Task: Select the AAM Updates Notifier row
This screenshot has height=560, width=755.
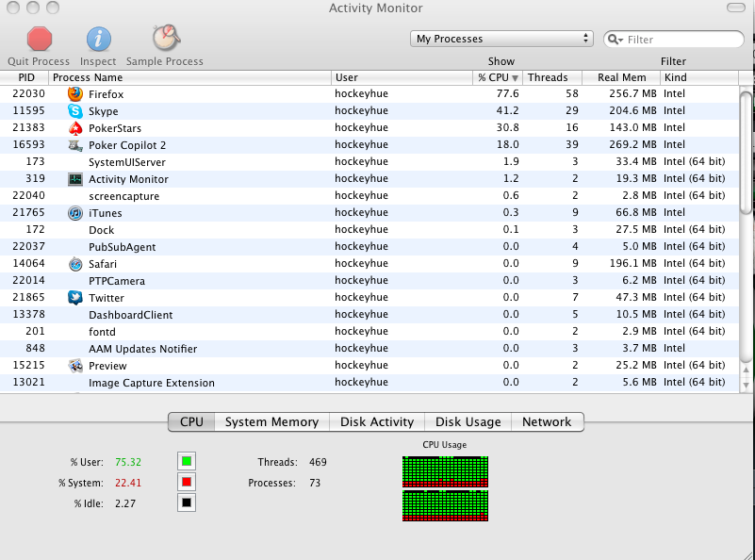Action: tap(369, 349)
